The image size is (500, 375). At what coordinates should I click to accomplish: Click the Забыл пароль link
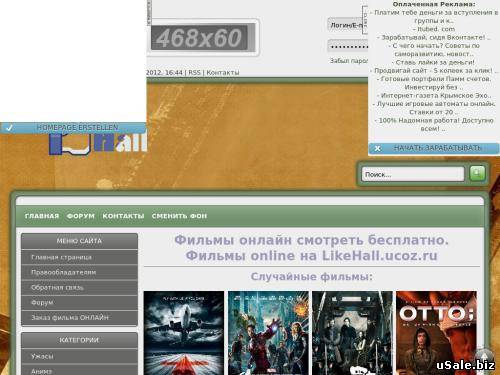(349, 61)
